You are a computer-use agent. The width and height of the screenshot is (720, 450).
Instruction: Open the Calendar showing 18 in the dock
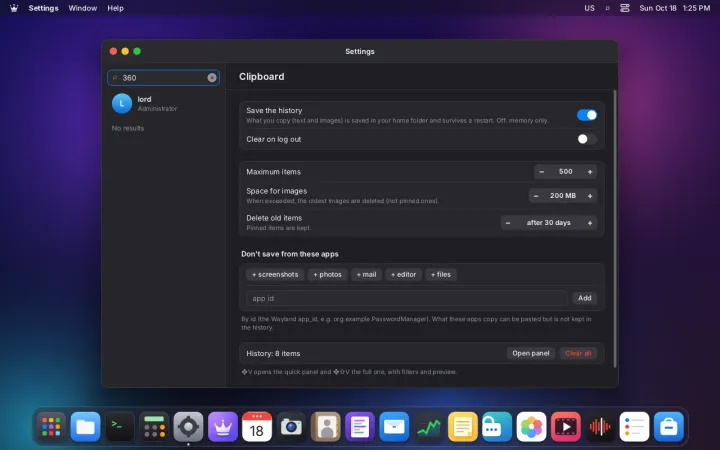click(x=257, y=427)
